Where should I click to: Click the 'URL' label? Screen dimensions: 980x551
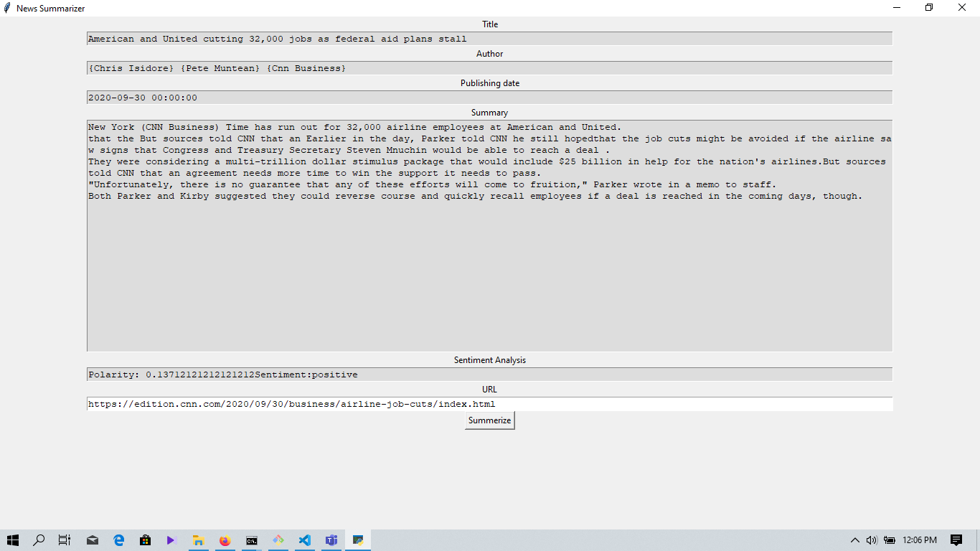(x=489, y=390)
